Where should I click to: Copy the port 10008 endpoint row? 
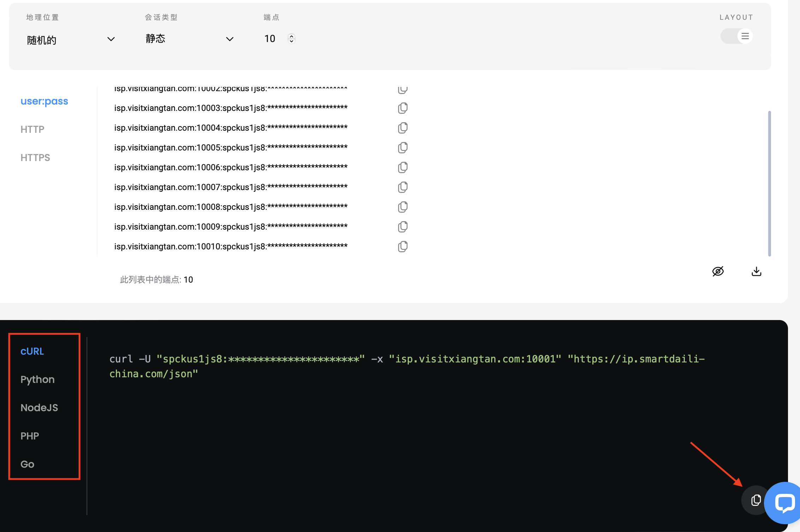pyautogui.click(x=403, y=207)
